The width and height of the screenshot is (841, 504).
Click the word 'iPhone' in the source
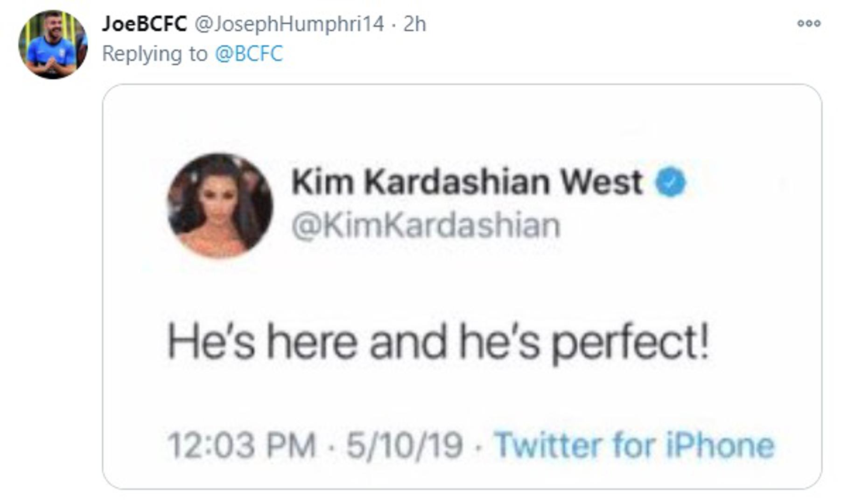pyautogui.click(x=720, y=445)
